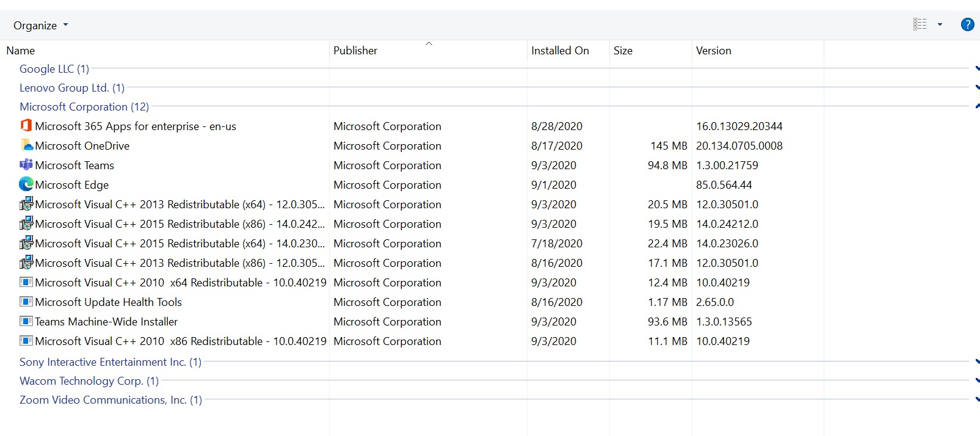Click icon of Visual C++ 2013 Redistributable (x64)

pos(26,204)
